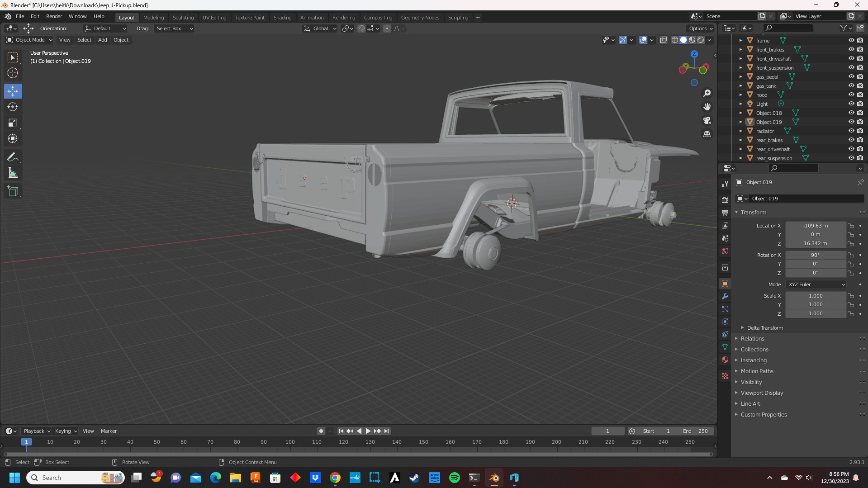Select the Rotate tool in toolbar
Viewport: 868px width, 488px height.
13,107
